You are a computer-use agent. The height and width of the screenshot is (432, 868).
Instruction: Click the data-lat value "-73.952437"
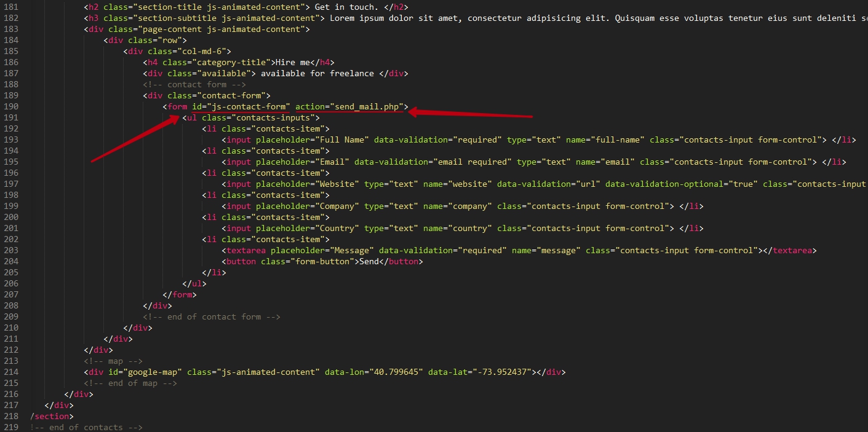point(502,372)
